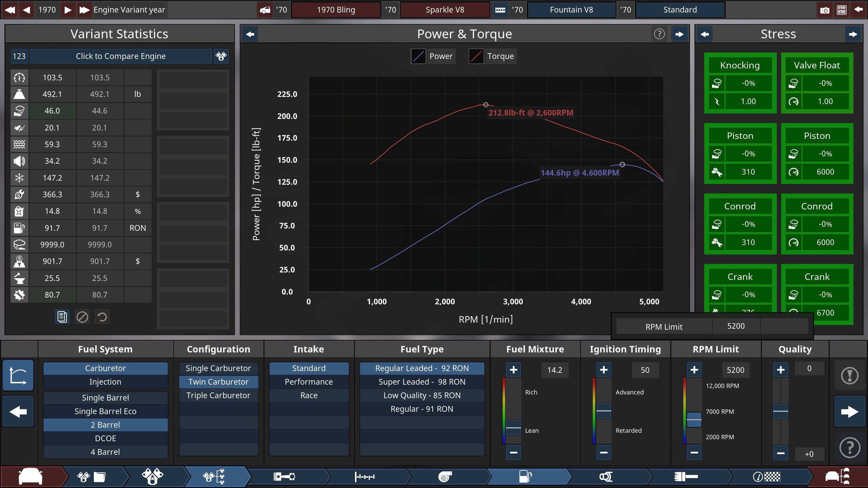Go to next Stress panel

point(853,34)
